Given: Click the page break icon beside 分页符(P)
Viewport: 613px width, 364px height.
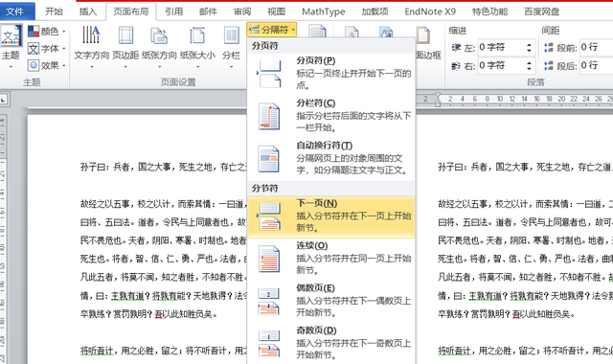Looking at the screenshot, I should 269,74.
